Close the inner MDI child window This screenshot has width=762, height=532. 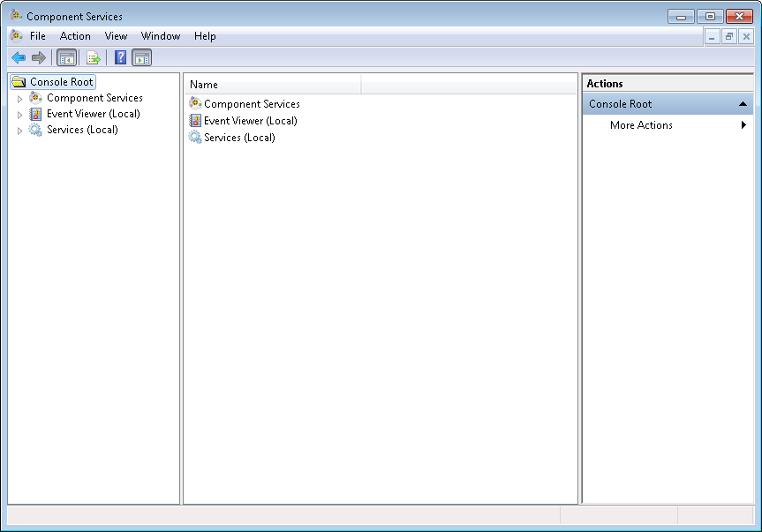(x=746, y=36)
